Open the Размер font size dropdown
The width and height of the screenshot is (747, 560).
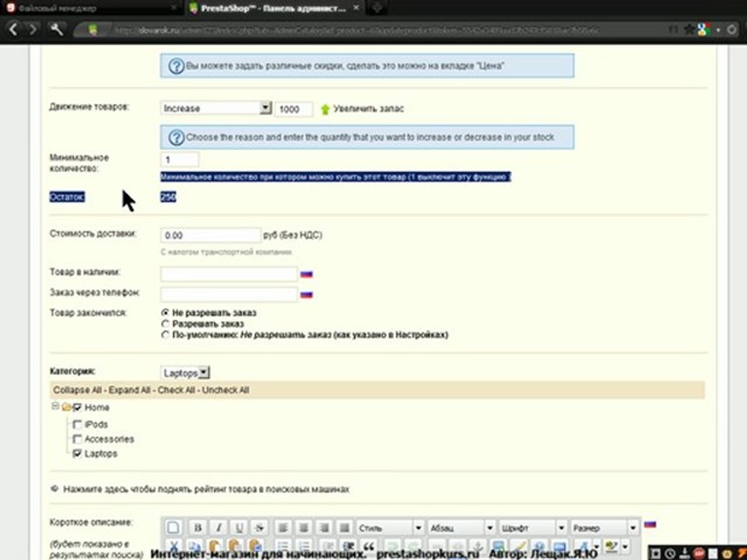coord(604,527)
